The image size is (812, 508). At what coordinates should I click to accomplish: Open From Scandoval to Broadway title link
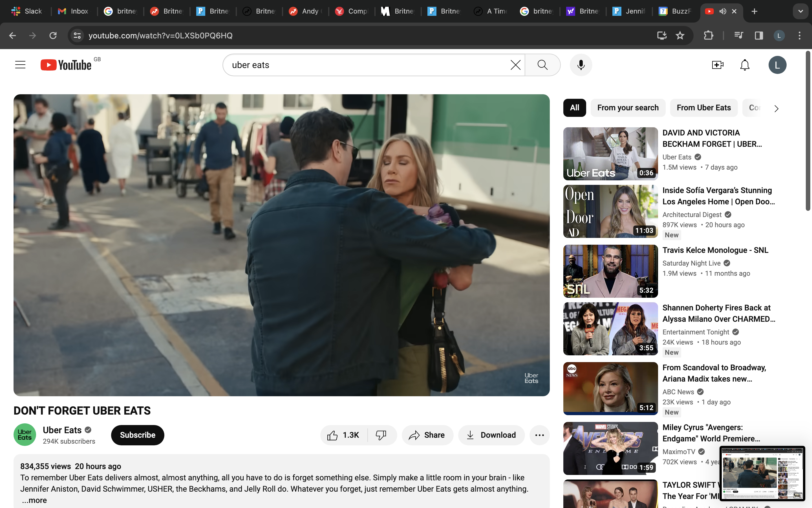click(x=714, y=373)
